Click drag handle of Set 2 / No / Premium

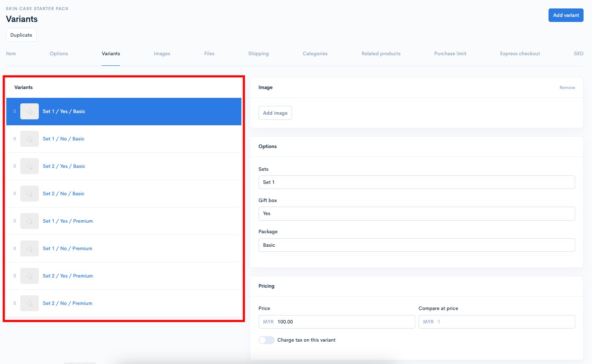point(15,303)
